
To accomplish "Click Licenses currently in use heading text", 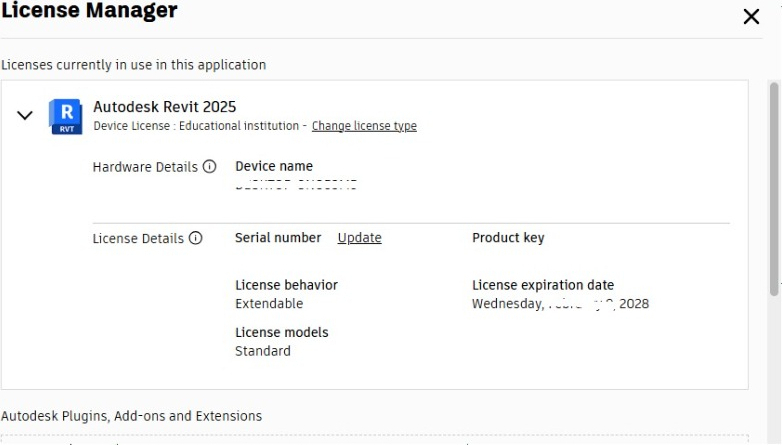I will (x=134, y=65).
